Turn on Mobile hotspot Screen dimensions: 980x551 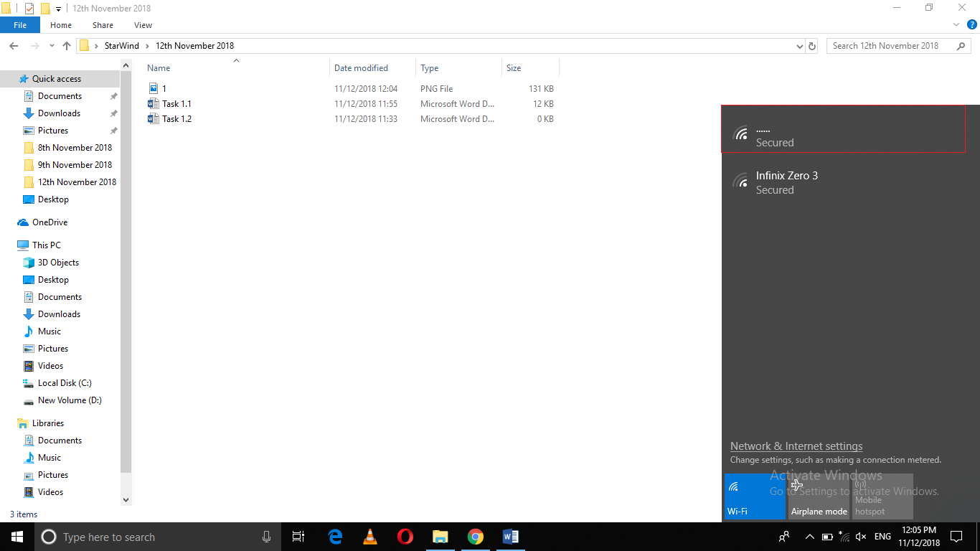(882, 496)
